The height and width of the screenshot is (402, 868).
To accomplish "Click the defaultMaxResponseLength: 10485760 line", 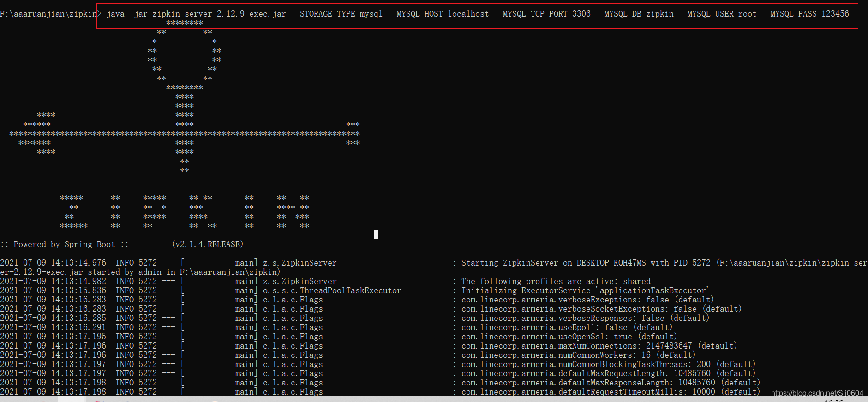I will click(611, 383).
